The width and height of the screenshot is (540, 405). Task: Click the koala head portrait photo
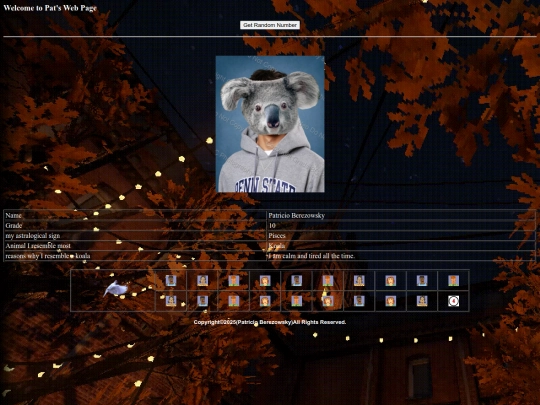[270, 124]
